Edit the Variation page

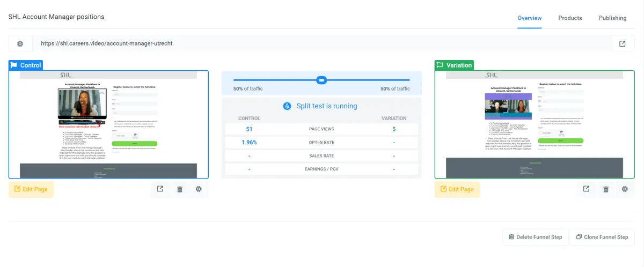tap(457, 189)
